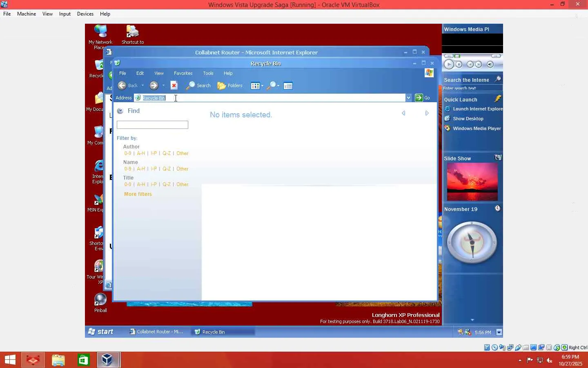Viewport: 588px width, 368px height.
Task: Click the Address bar showing Recycle Bin
Action: [x=269, y=98]
